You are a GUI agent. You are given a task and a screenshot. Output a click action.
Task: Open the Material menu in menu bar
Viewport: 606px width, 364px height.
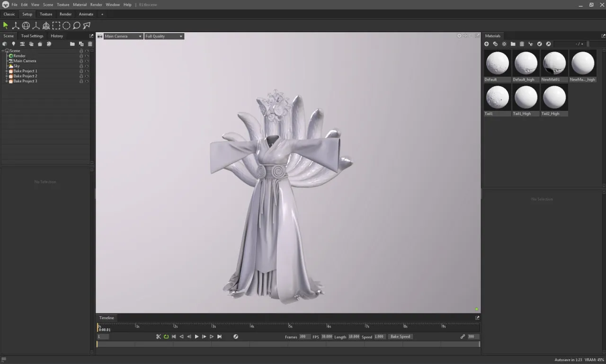[x=80, y=5]
